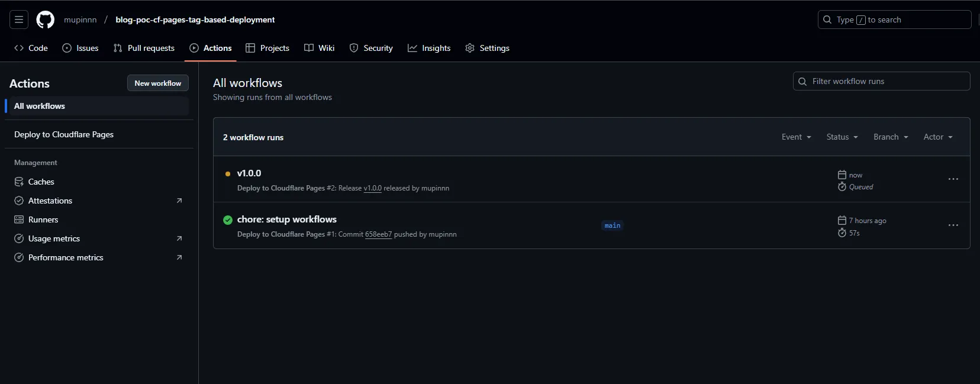Click the main branch label

612,225
